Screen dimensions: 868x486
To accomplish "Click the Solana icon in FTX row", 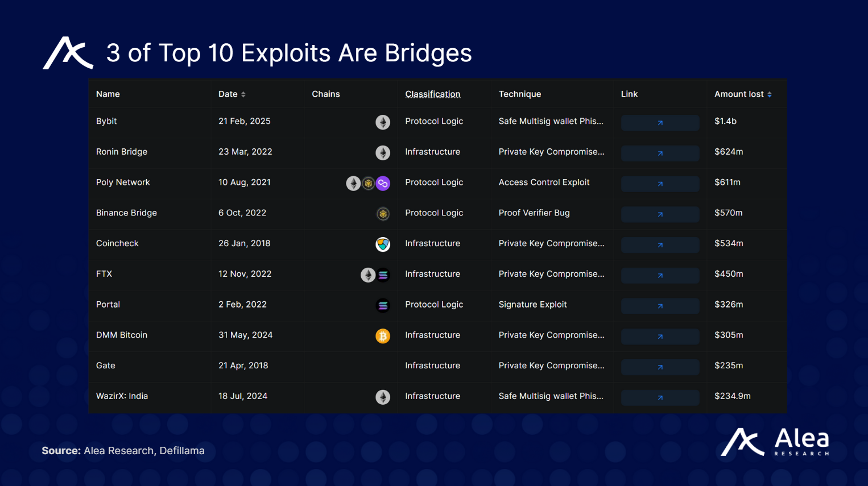I will (x=383, y=275).
